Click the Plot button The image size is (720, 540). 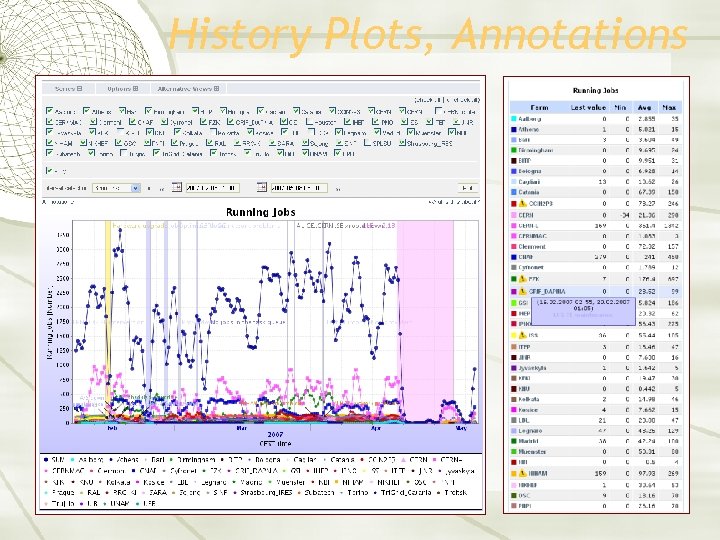(x=468, y=188)
